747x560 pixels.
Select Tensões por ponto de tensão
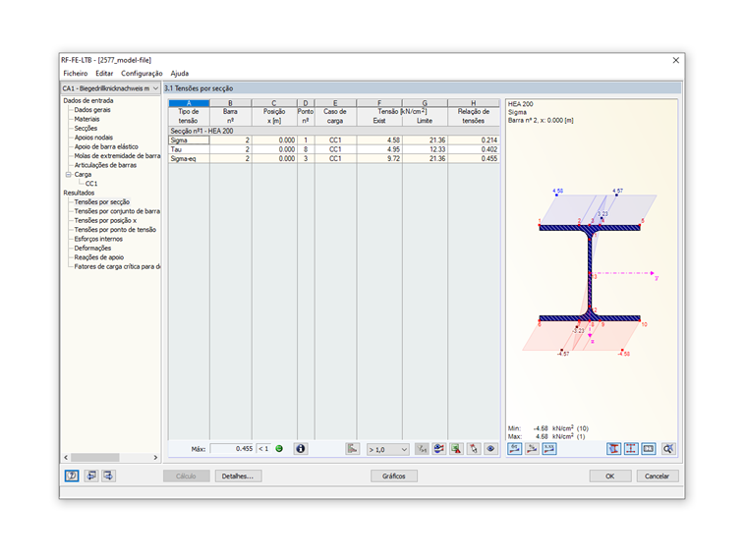115,230
